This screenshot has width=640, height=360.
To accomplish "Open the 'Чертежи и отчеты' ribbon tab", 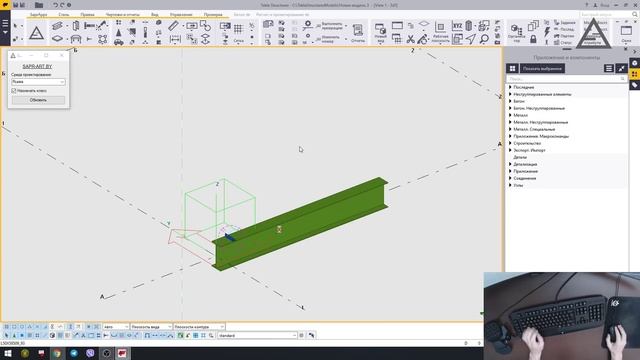I will (x=122, y=14).
